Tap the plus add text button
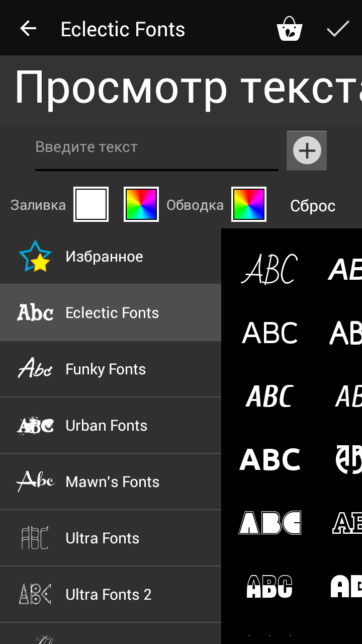Viewport: 362px width, 644px height. tap(307, 150)
